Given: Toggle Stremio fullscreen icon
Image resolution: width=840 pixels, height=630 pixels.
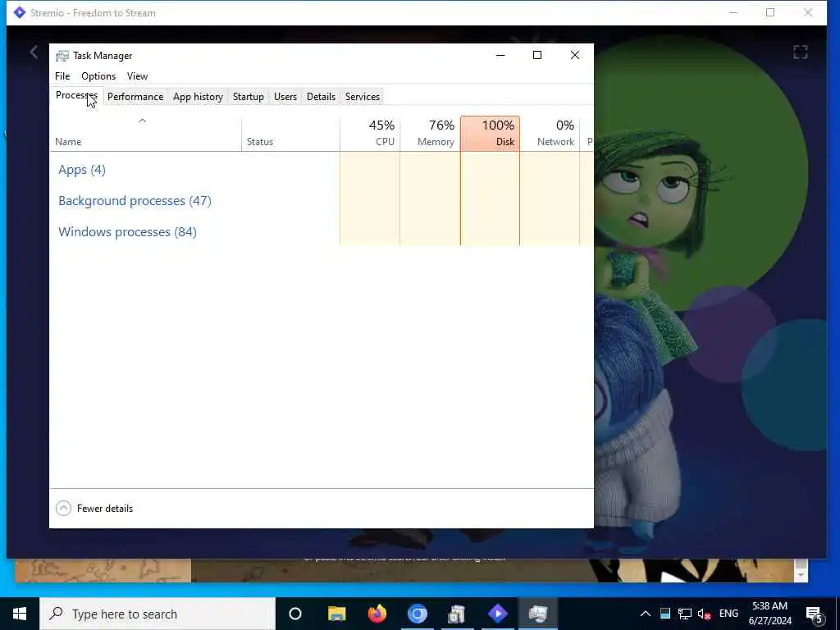Looking at the screenshot, I should pos(801,52).
